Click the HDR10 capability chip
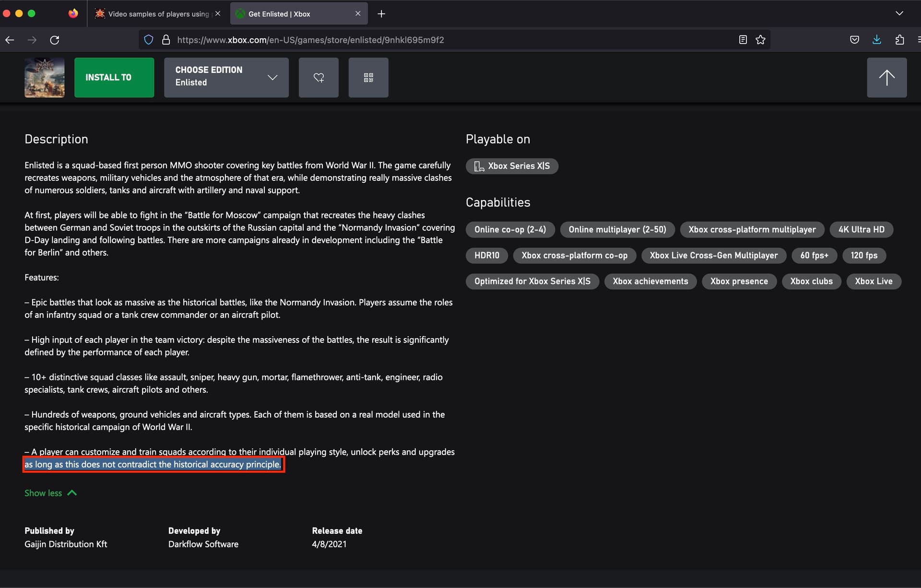Image resolution: width=921 pixels, height=588 pixels. (487, 255)
